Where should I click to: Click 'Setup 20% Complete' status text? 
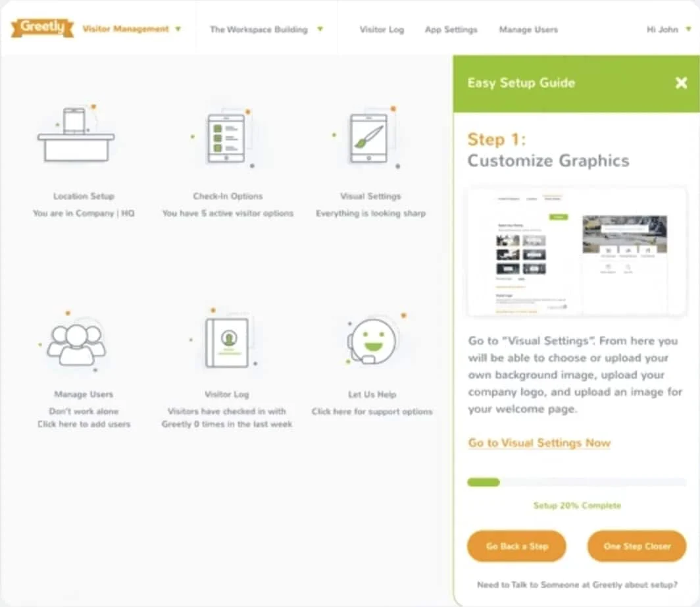point(577,505)
